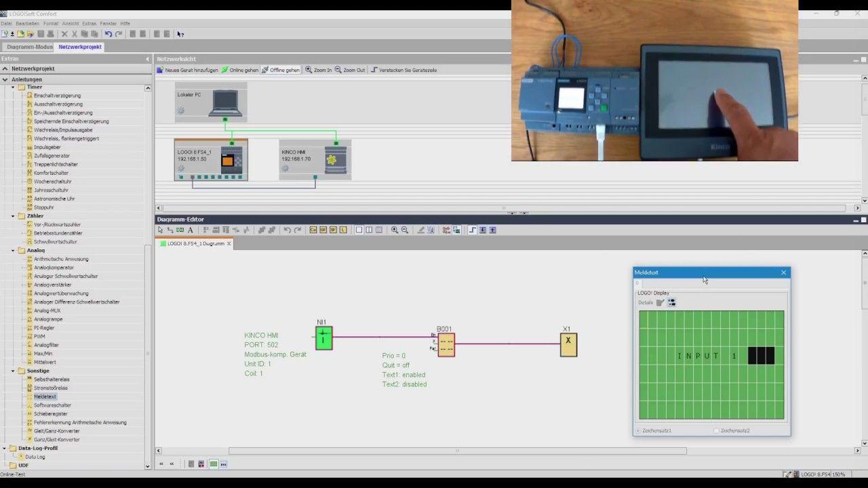Open the SF special functions button
This screenshot has height=488, width=868.
point(333,230)
